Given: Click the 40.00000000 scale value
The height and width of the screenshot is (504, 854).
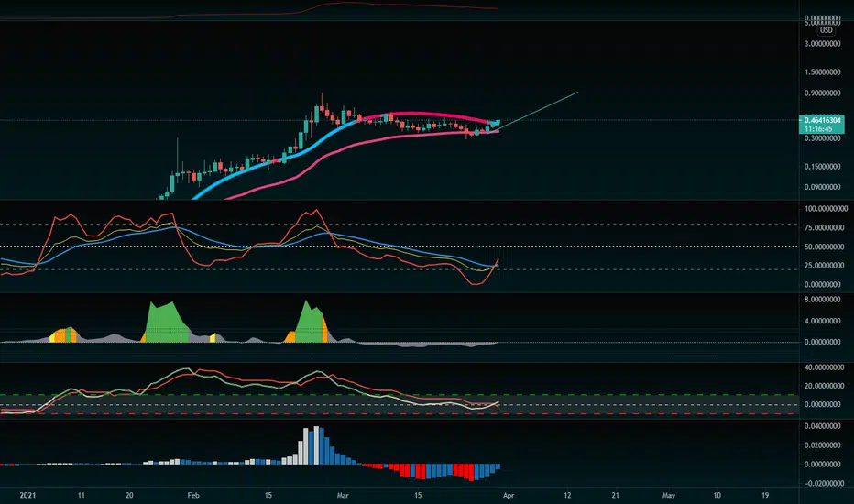Looking at the screenshot, I should coord(824,367).
